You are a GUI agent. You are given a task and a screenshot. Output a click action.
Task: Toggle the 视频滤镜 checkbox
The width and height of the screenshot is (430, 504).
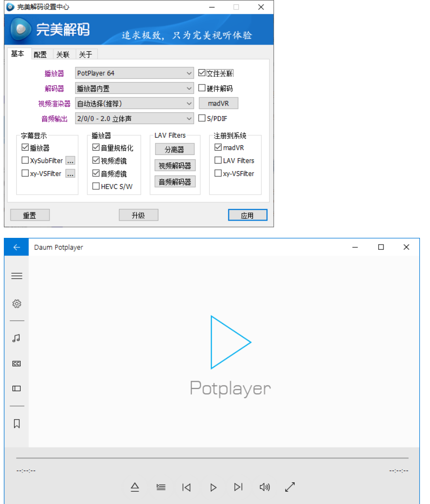tap(96, 160)
